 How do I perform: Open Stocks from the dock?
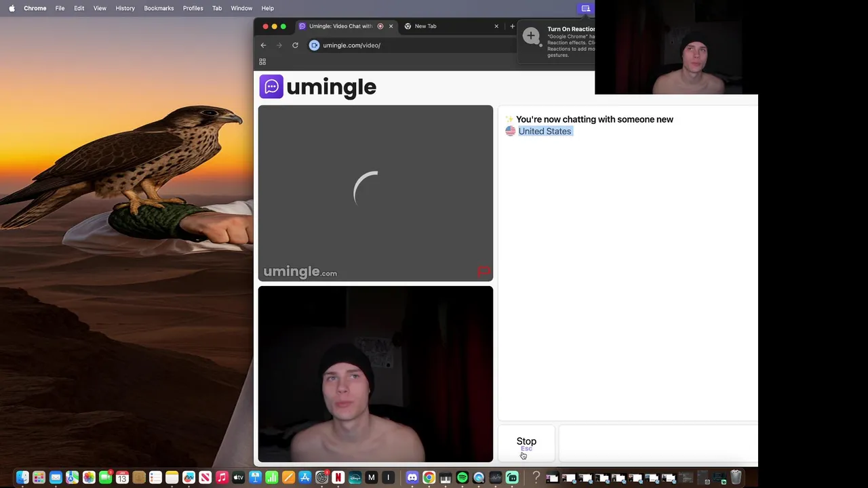(x=496, y=477)
